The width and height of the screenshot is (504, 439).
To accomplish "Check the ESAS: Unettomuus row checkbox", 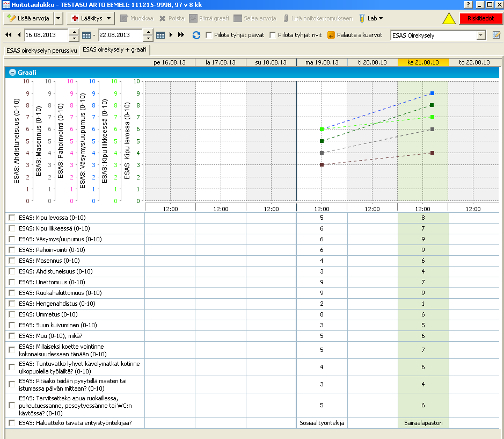I will coord(12,282).
